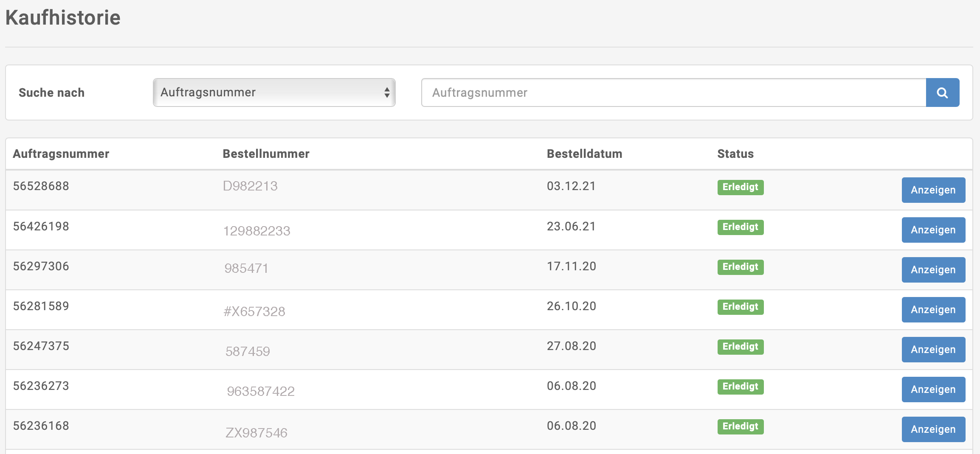Image resolution: width=980 pixels, height=454 pixels.
Task: Select Bestellnummer ZX987546
Action: (256, 433)
